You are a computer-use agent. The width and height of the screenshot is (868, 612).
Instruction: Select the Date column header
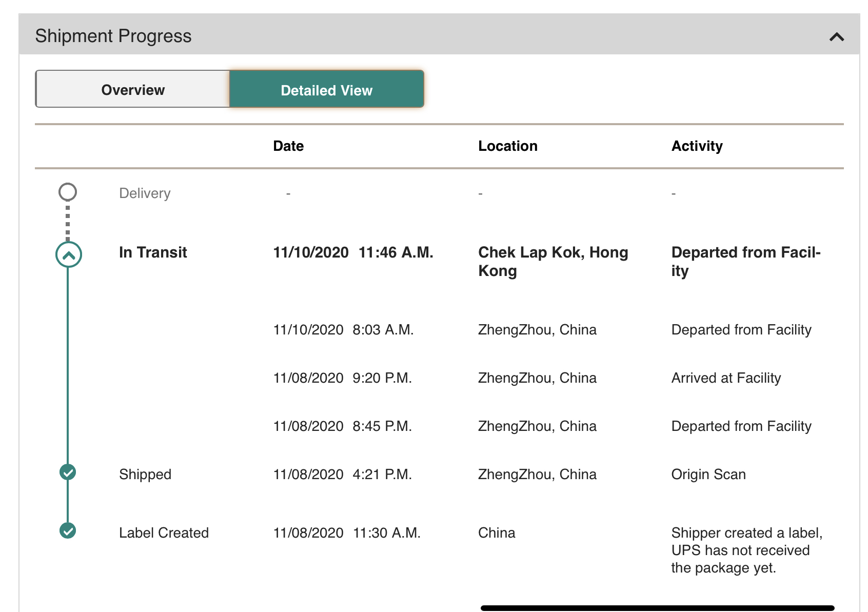[x=288, y=146]
